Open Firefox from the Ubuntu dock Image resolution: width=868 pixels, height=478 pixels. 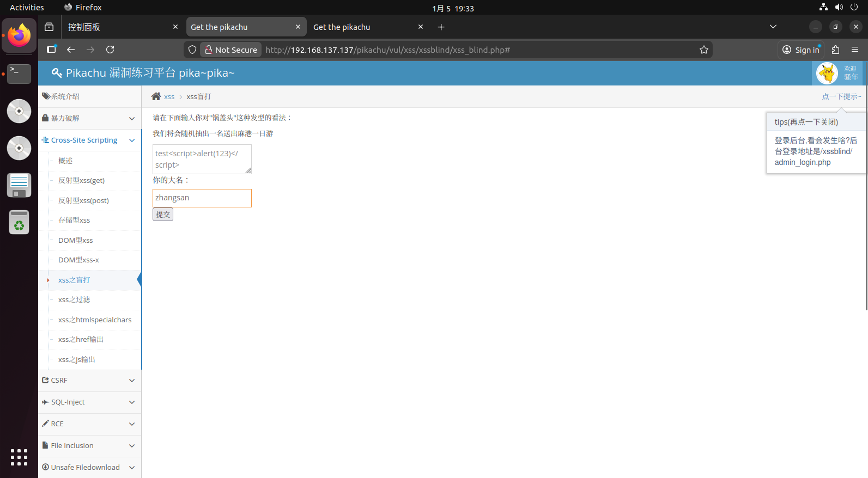(x=19, y=35)
